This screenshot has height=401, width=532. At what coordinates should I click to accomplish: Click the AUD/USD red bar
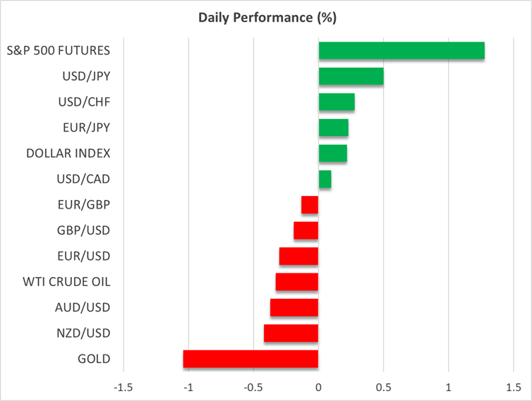(x=294, y=307)
